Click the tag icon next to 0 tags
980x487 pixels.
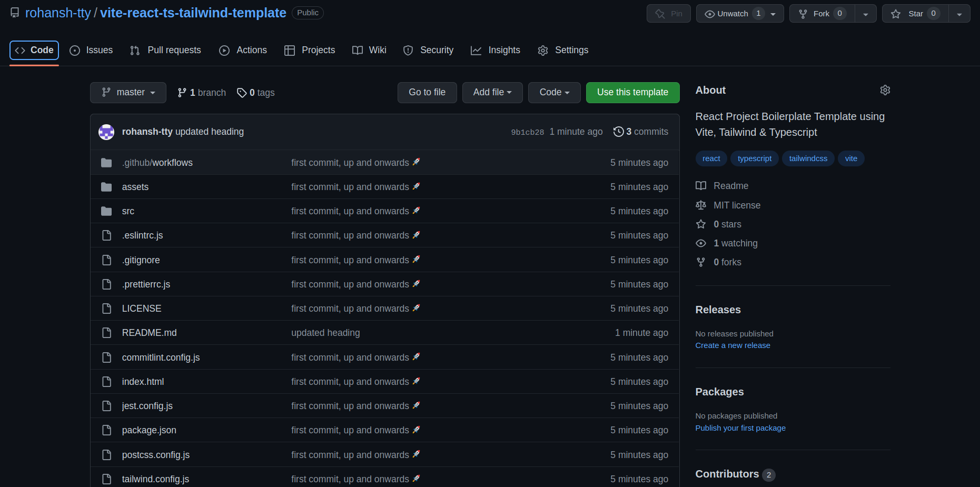[242, 93]
